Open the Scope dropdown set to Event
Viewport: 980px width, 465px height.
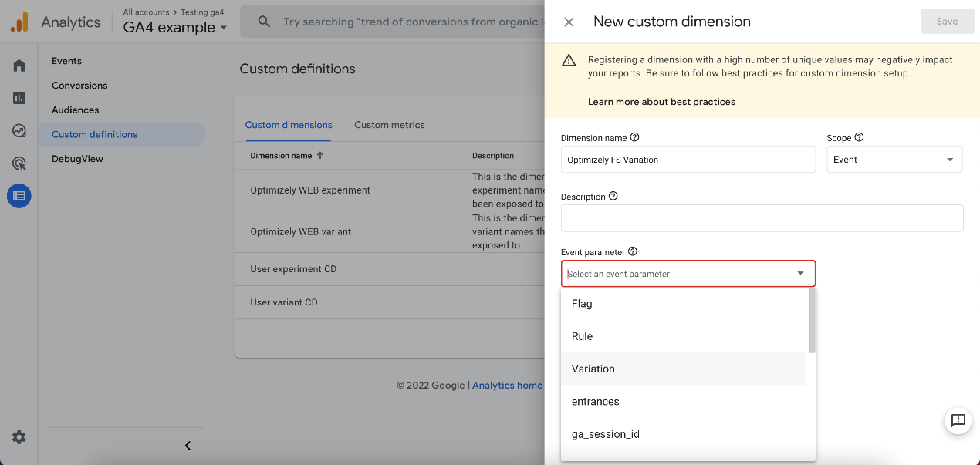point(894,160)
